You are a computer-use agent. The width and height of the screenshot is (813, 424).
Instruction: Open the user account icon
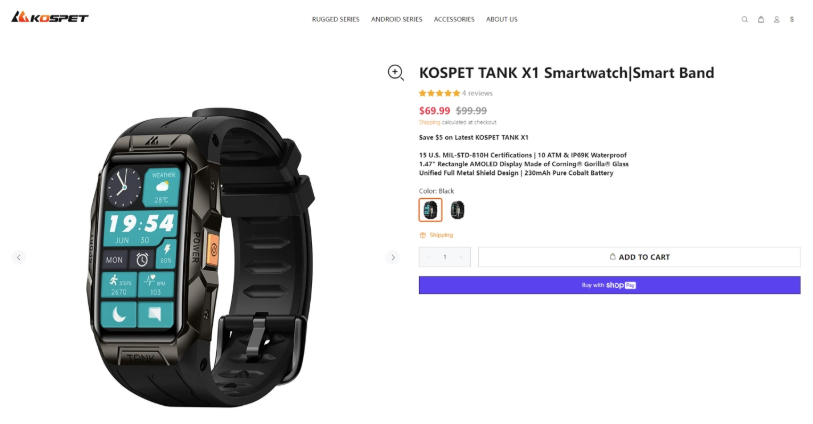click(776, 19)
